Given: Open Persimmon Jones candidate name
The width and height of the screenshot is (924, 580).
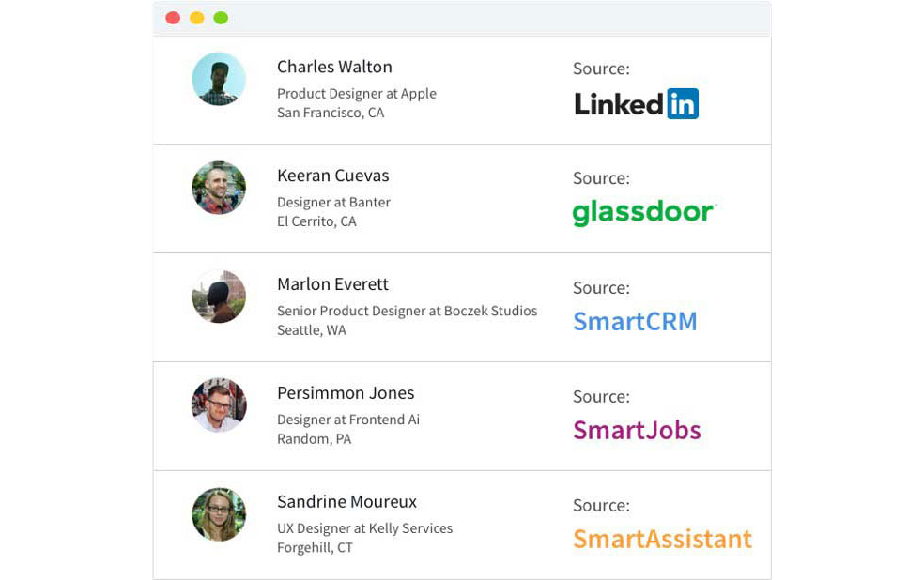Looking at the screenshot, I should (346, 393).
